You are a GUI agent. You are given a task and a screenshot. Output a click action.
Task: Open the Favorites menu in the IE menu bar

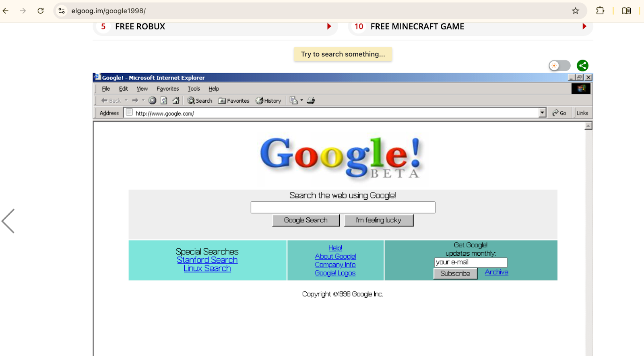point(168,89)
